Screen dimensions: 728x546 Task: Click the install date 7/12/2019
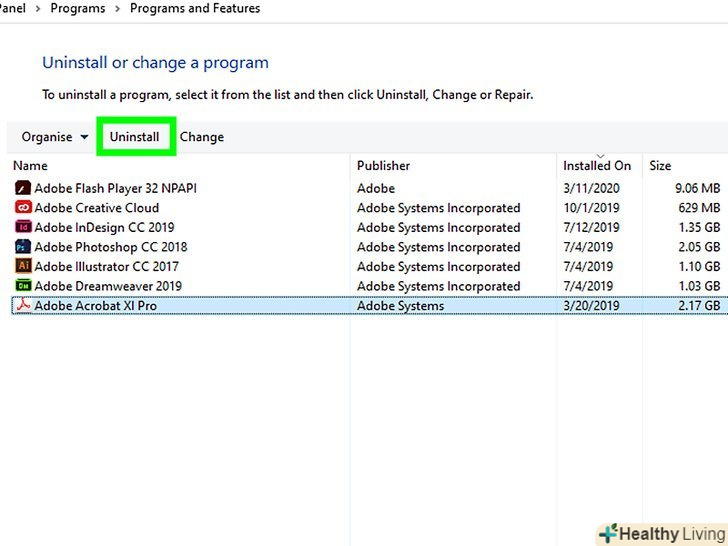tap(592, 227)
